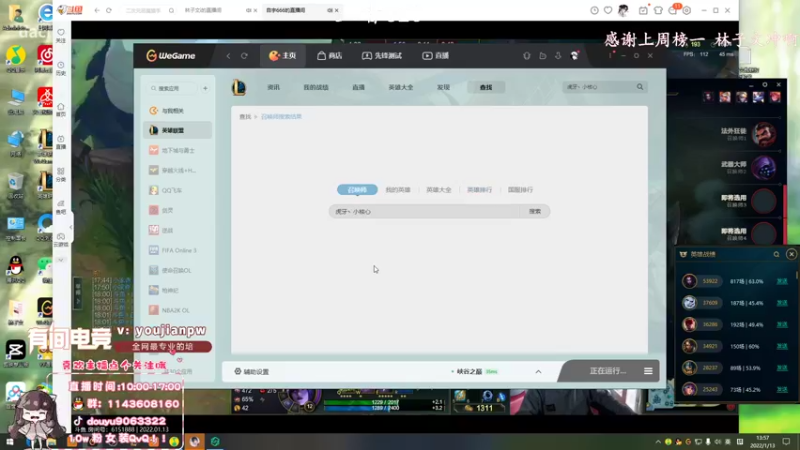Select the 资讯 news tab
This screenshot has width=800, height=450.
273,87
